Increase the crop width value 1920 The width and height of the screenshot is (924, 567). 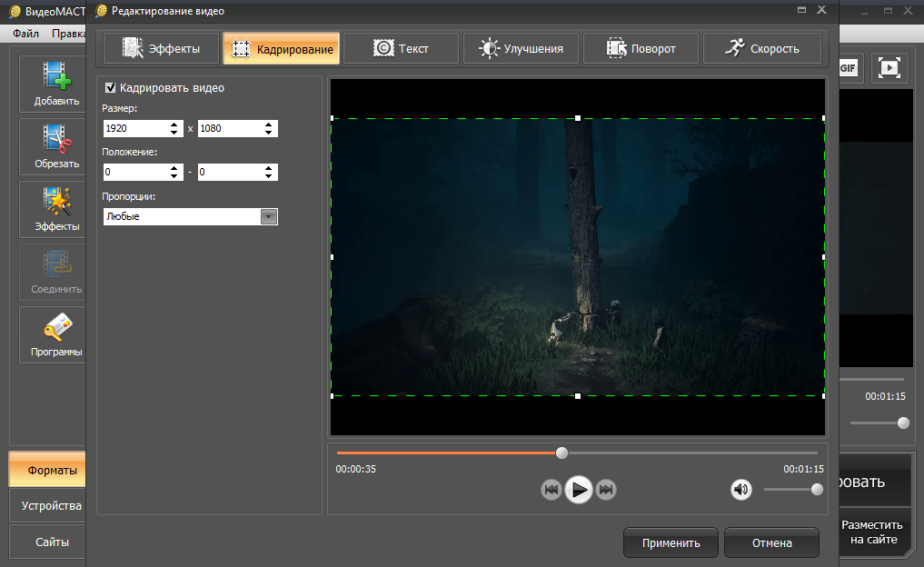click(174, 124)
